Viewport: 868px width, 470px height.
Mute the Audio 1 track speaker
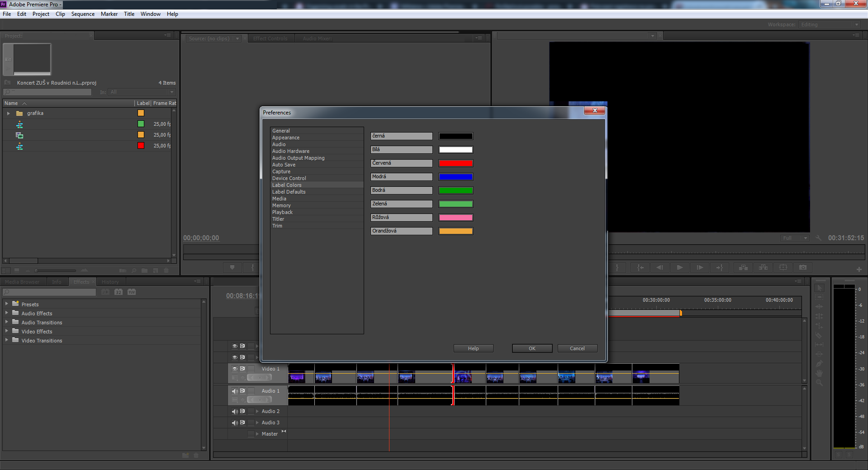pos(235,391)
